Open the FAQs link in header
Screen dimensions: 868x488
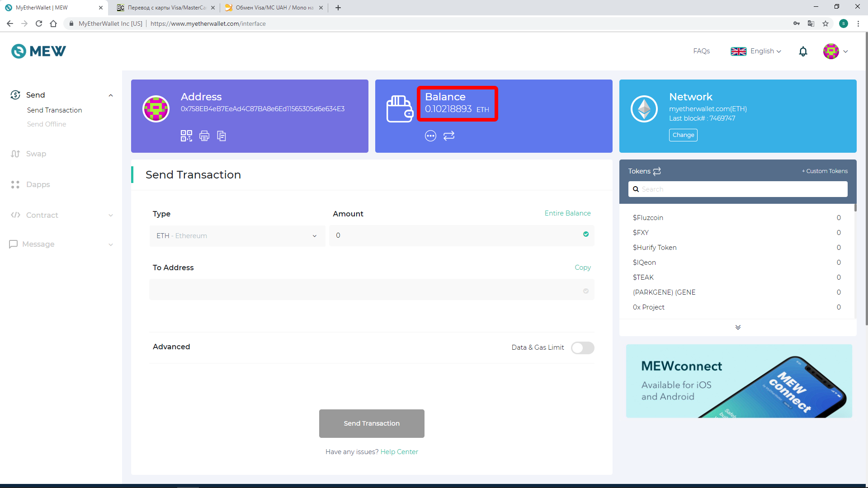point(701,51)
